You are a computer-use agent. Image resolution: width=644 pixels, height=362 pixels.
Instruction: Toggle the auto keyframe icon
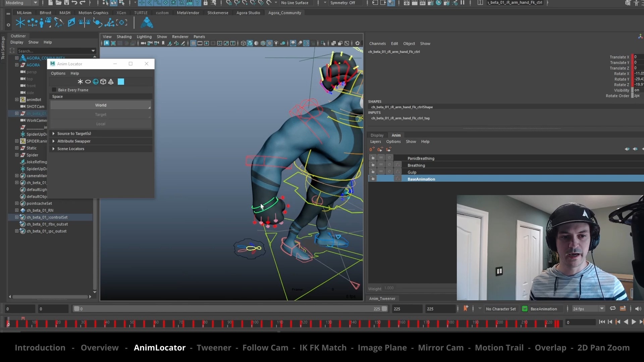point(466,309)
